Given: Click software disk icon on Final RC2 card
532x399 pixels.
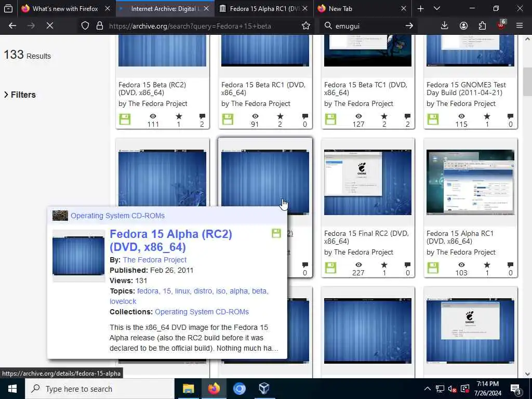Looking at the screenshot, I should pos(330,268).
